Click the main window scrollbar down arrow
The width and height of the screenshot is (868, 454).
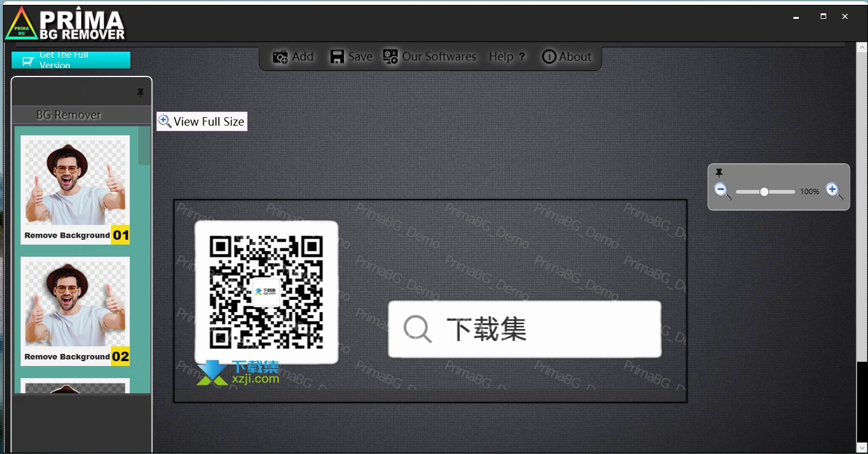(861, 447)
